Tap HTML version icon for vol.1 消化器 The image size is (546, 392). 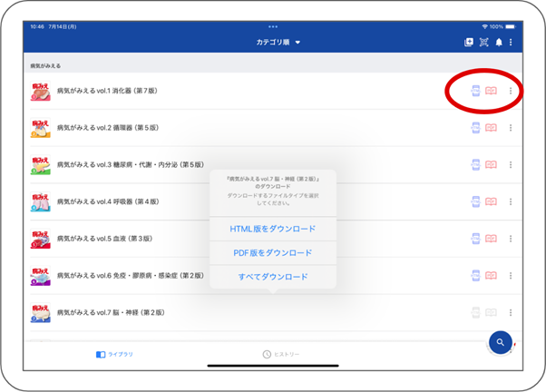475,91
